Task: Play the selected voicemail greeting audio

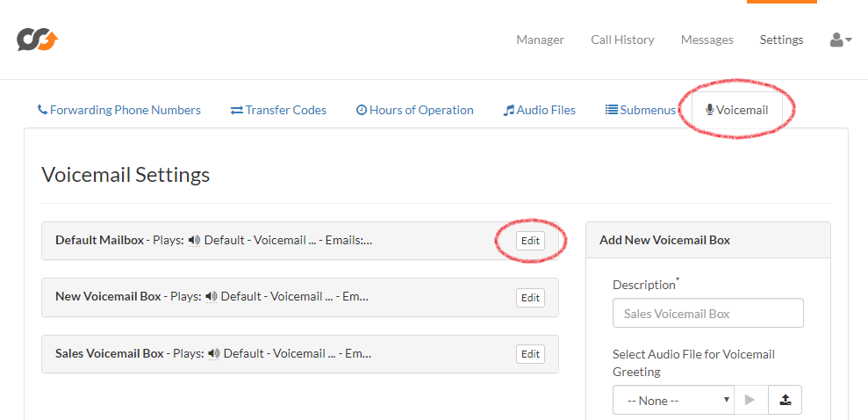Action: tap(751, 400)
